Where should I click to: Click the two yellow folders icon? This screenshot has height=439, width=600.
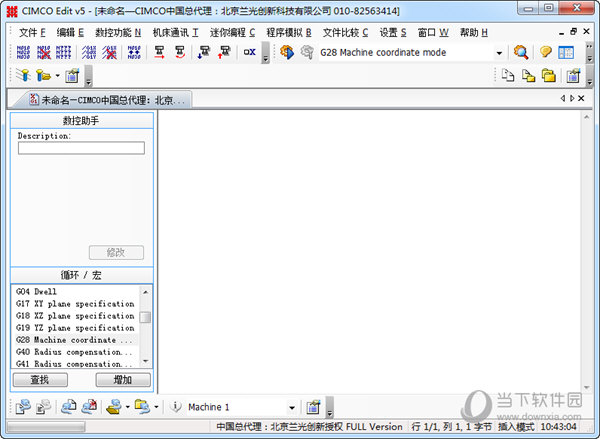(x=548, y=75)
